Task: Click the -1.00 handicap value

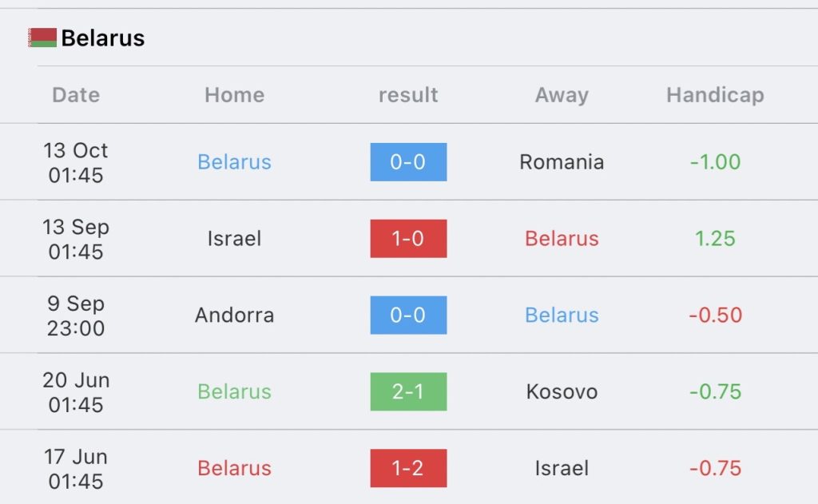Action: (x=715, y=161)
